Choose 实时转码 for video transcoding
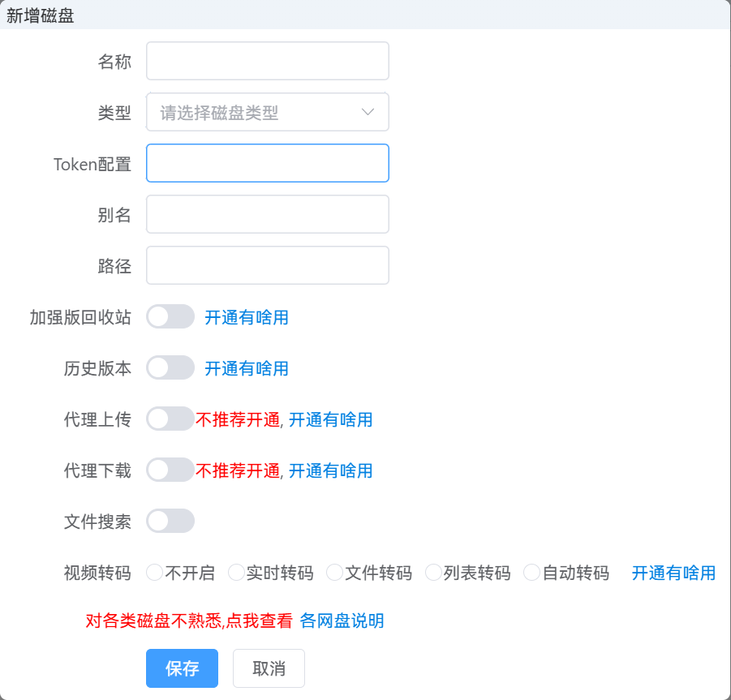This screenshot has height=700, width=731. [235, 572]
